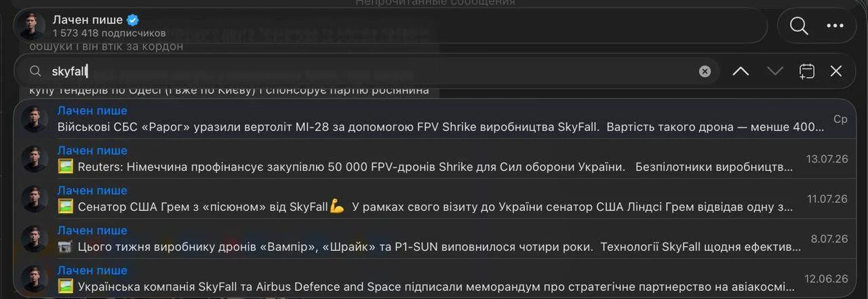Click the verified badge next to the channel name
868x299 pixels.
click(x=134, y=20)
